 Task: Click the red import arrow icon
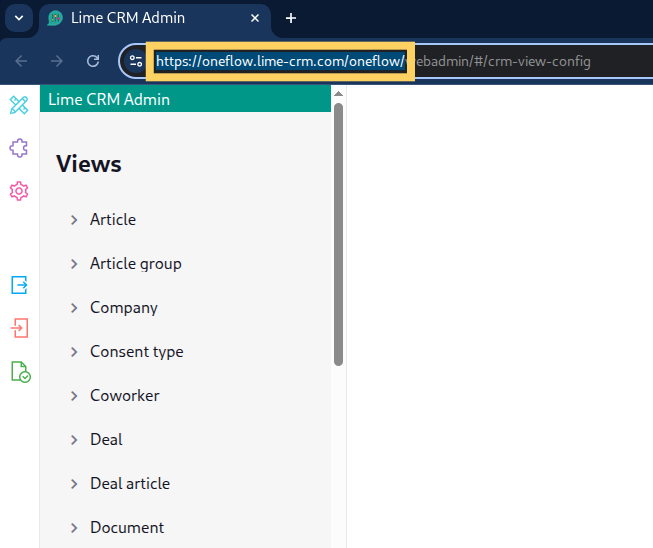coord(19,328)
